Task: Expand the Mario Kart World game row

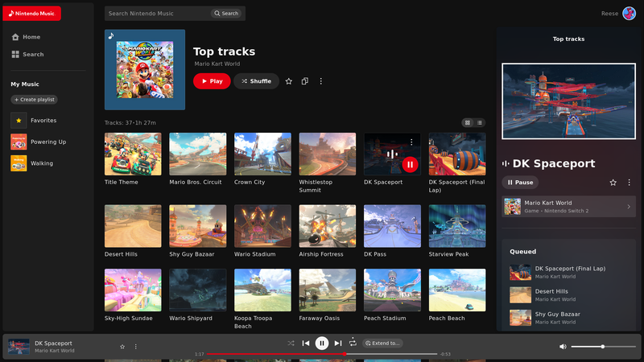Action: point(568,207)
